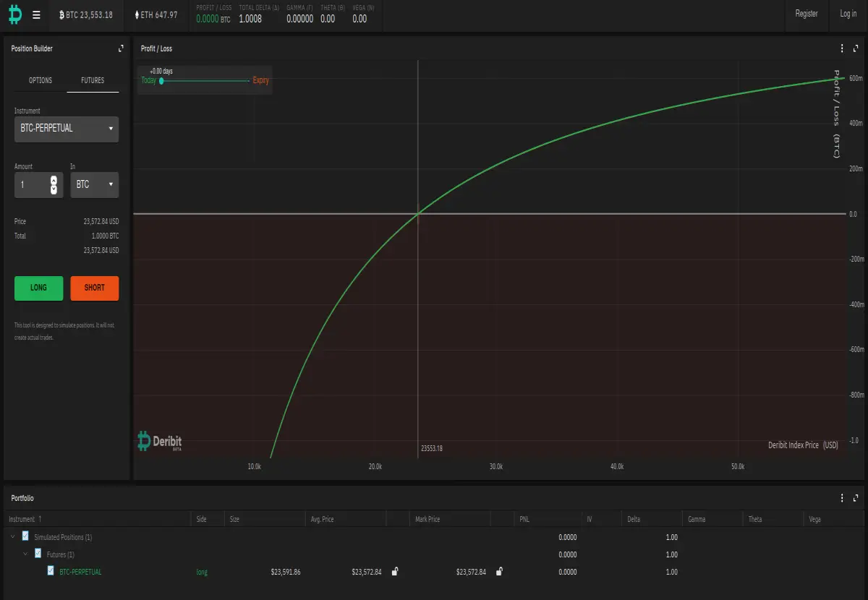This screenshot has width=868, height=600.
Task: Sort by the Instrument column header
Action: click(98, 519)
